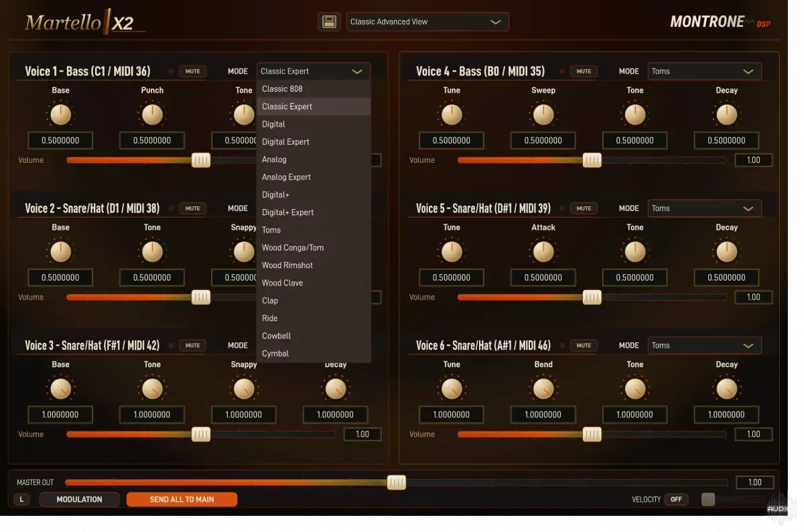
Task: Click the Voice 3 Tone knob
Action: click(152, 389)
